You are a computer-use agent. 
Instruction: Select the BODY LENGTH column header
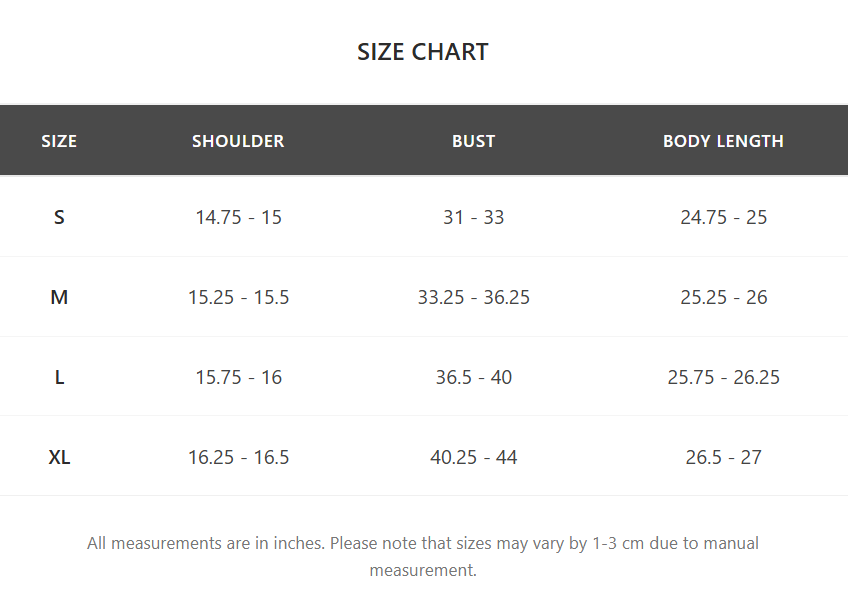[x=723, y=141]
